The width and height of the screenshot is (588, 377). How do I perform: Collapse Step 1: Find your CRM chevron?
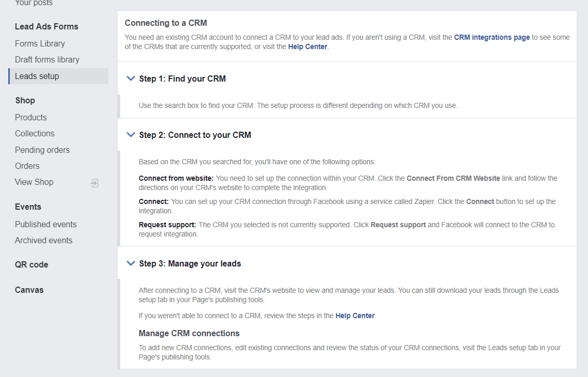click(130, 78)
